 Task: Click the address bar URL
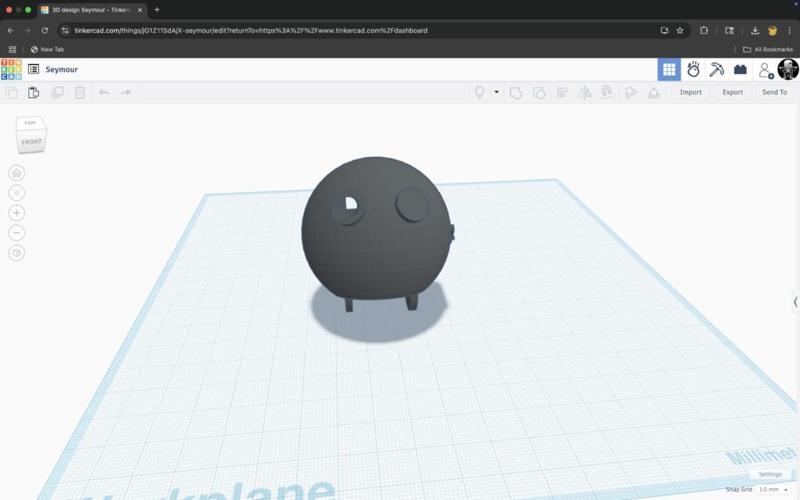[x=251, y=31]
